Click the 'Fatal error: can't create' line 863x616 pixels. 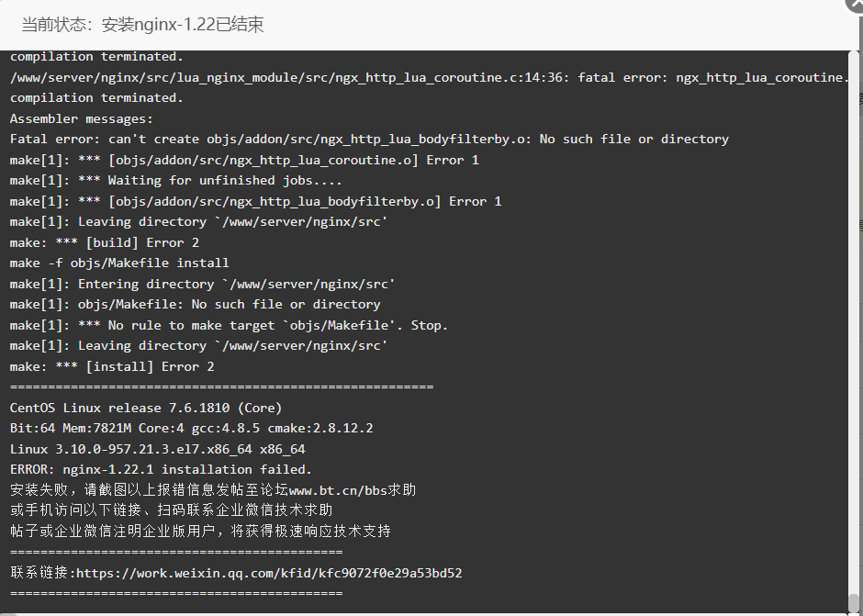[369, 140]
